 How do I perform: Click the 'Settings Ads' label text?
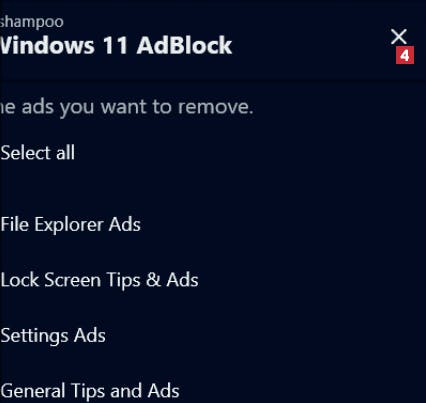(x=53, y=335)
